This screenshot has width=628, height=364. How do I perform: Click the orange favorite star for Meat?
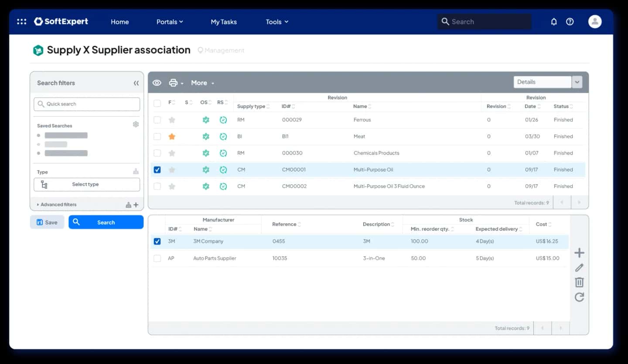click(x=172, y=136)
